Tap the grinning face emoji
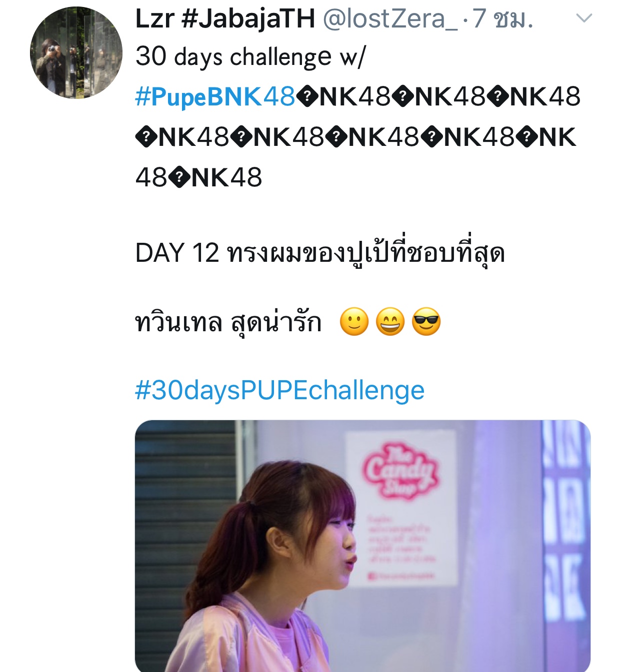 [390, 322]
